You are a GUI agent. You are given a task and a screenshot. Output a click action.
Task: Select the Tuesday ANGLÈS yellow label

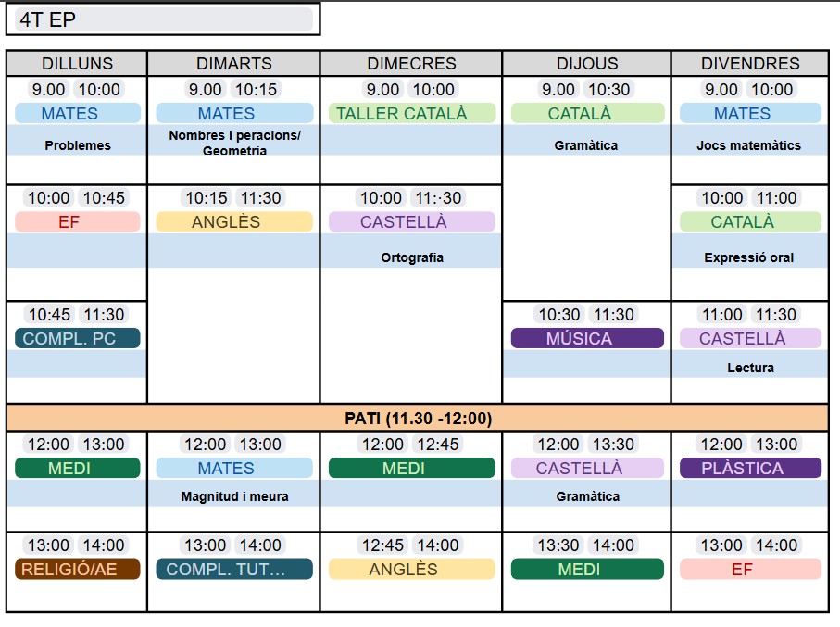[x=234, y=222]
